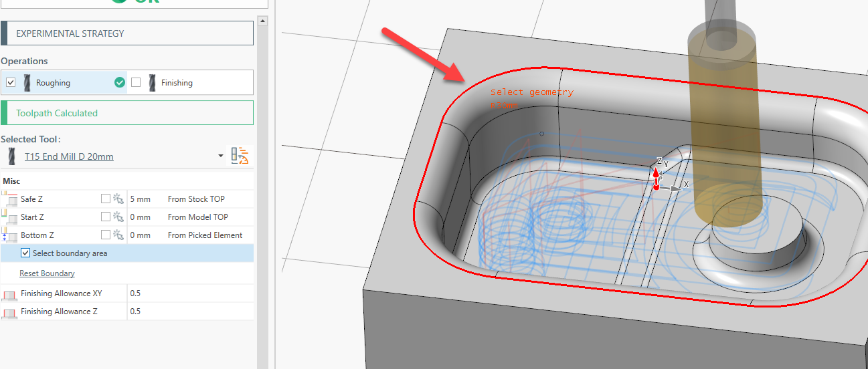This screenshot has height=369, width=868.
Task: Click the Reset Boundary link
Action: coord(47,273)
